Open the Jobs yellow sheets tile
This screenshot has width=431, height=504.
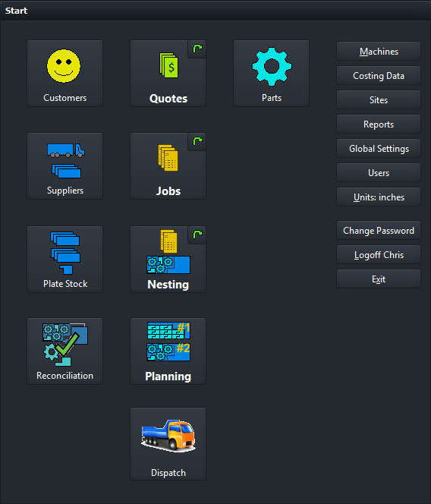coord(168,166)
